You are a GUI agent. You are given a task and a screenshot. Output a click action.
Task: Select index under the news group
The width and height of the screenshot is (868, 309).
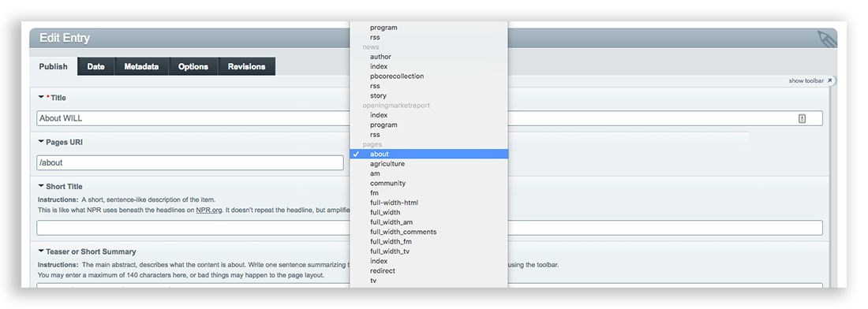(x=429, y=66)
